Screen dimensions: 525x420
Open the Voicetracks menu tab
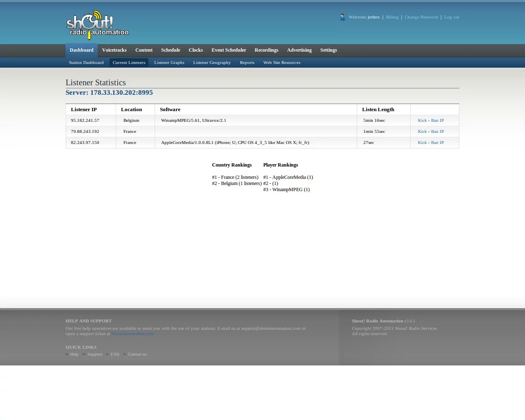[114, 50]
